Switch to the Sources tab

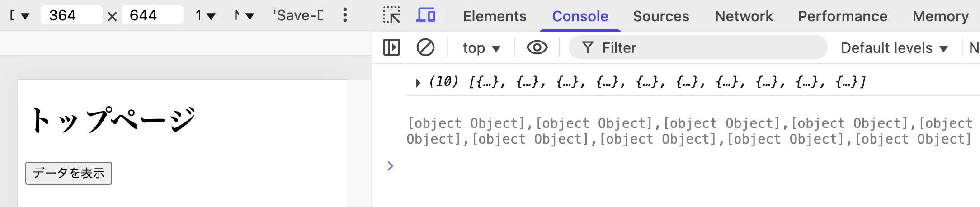pos(661,16)
